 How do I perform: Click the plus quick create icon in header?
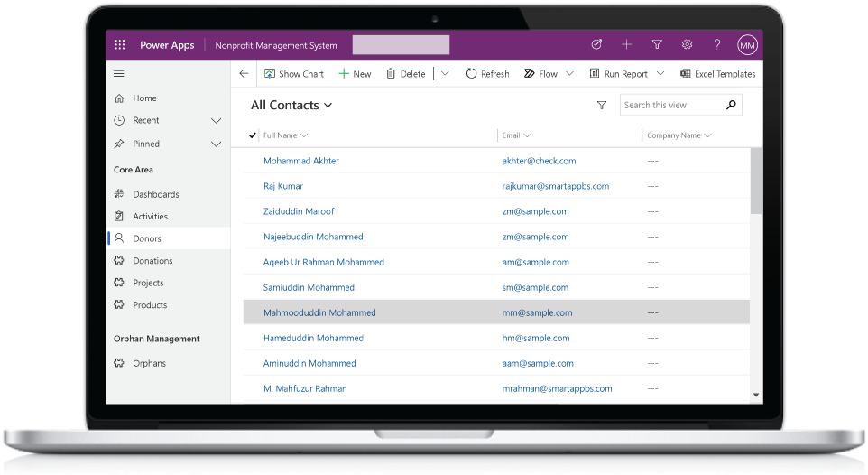(626, 45)
